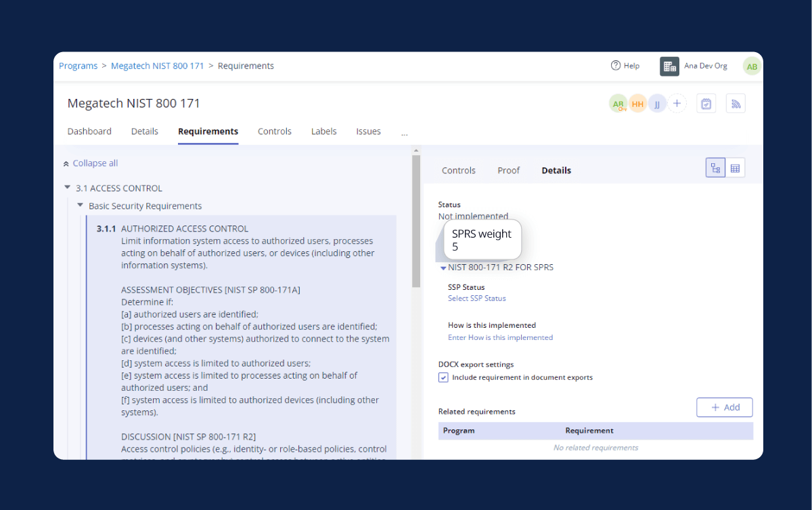Click the Add related requirement button

tap(724, 407)
